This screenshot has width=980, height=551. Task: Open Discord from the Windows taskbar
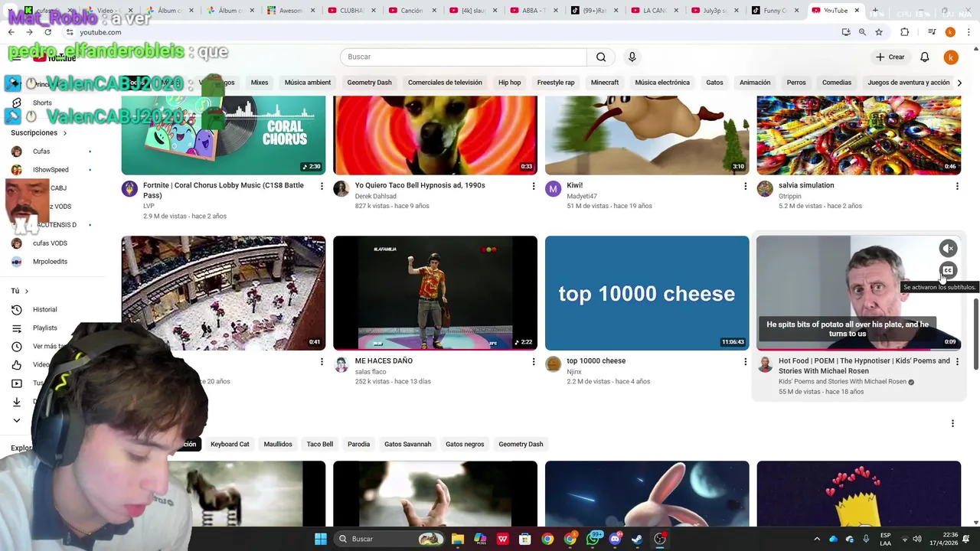[615, 539]
